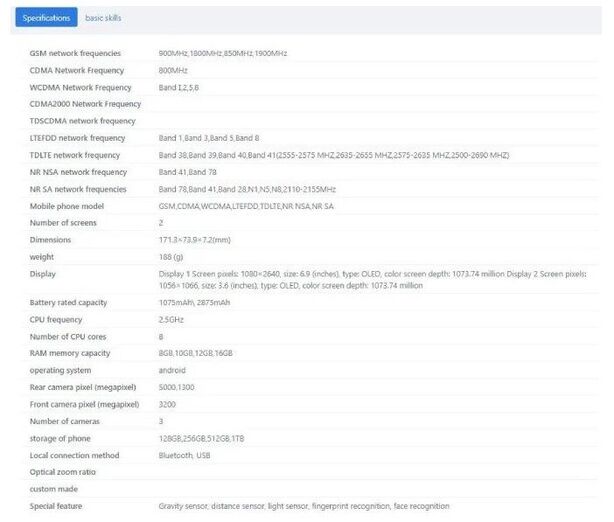Image resolution: width=614 pixels, height=522 pixels.
Task: Select the Special feature row label
Action: pyautogui.click(x=56, y=506)
